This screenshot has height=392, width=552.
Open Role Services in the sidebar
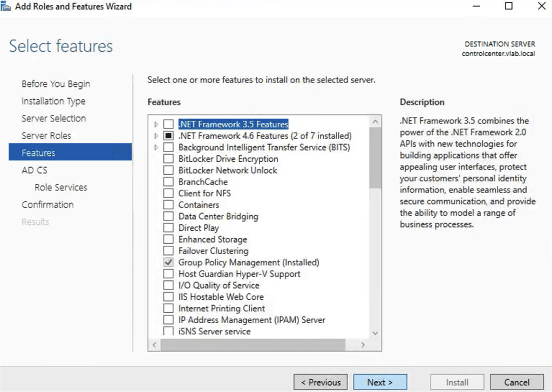tap(60, 187)
